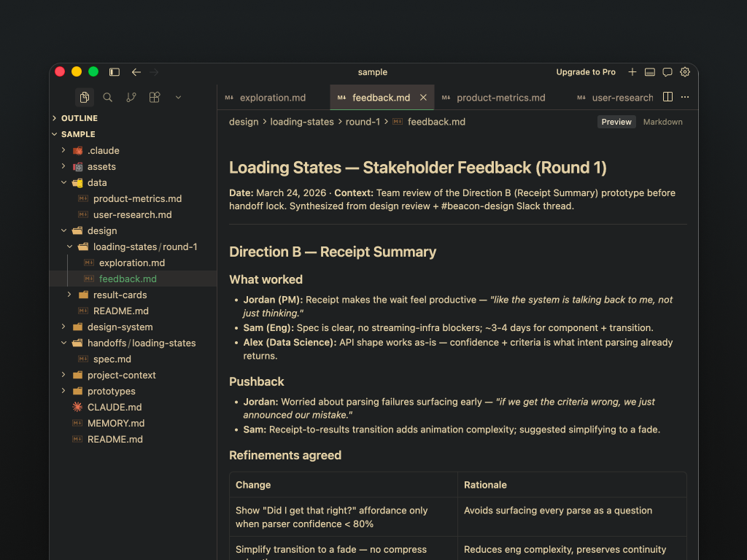Viewport: 747px width, 560px height.
Task: Go back with the left arrow
Action: point(136,72)
